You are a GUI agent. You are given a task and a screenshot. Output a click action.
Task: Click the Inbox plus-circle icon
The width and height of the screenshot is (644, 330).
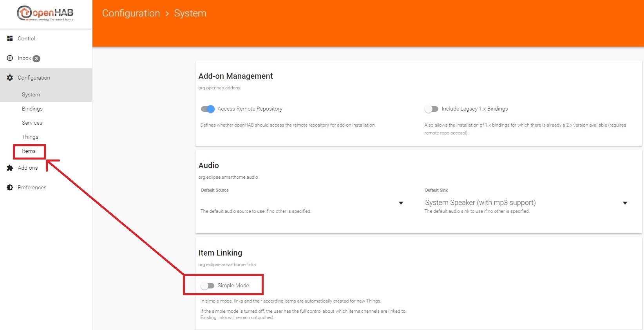point(10,58)
